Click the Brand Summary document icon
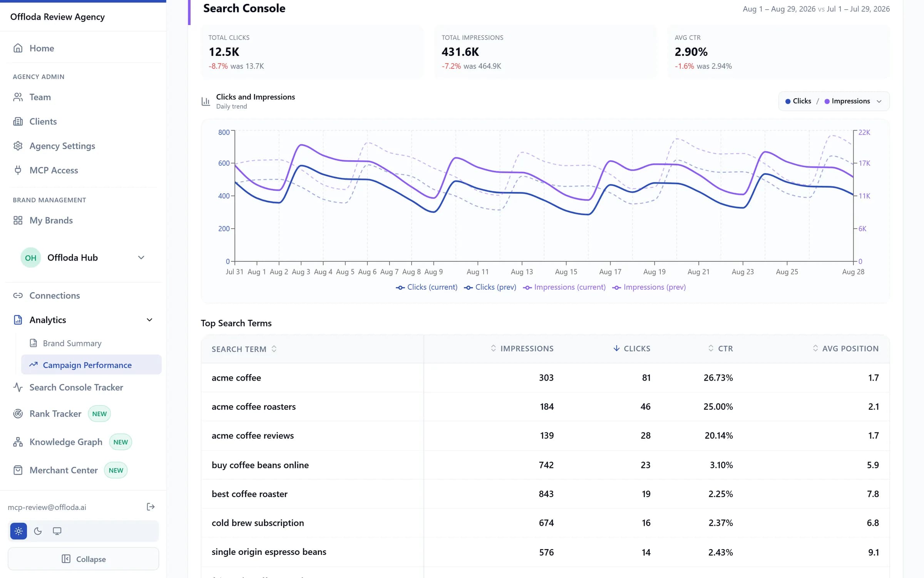The height and width of the screenshot is (578, 924). click(33, 343)
